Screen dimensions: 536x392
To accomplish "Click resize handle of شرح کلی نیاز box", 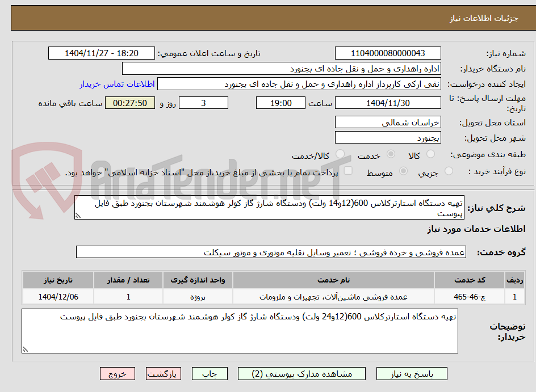I will point(78,216).
